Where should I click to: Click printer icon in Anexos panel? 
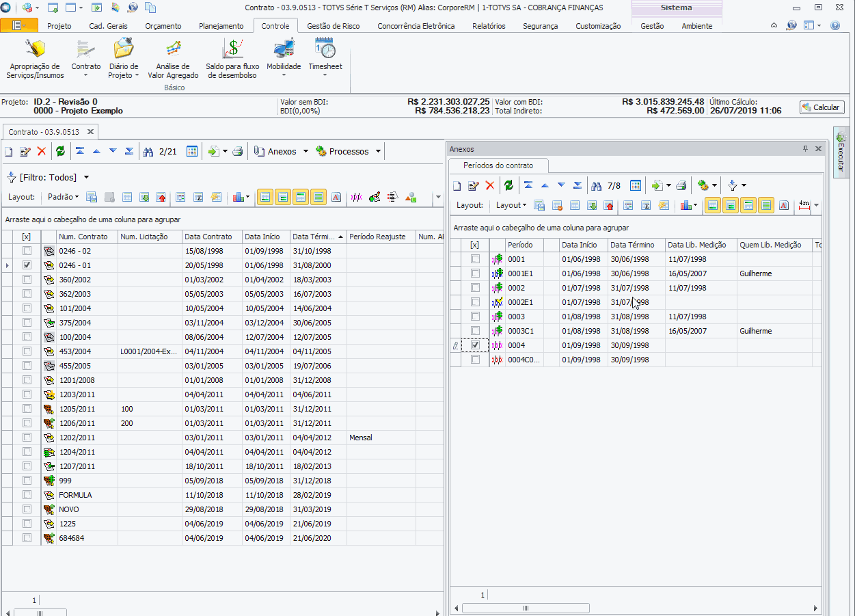[681, 185]
